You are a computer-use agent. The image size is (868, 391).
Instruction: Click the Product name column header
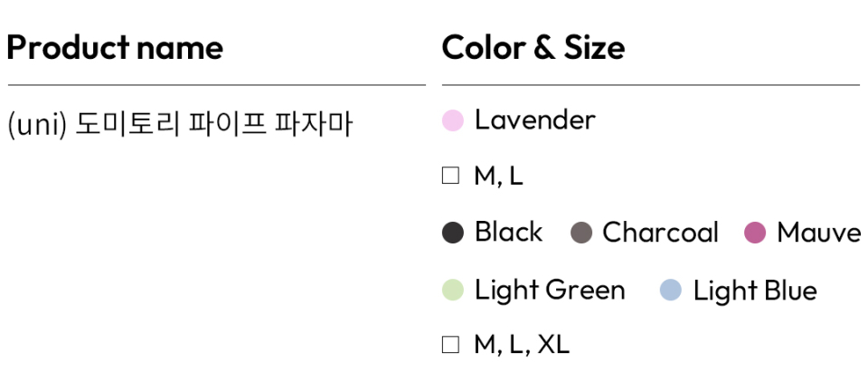click(x=115, y=47)
